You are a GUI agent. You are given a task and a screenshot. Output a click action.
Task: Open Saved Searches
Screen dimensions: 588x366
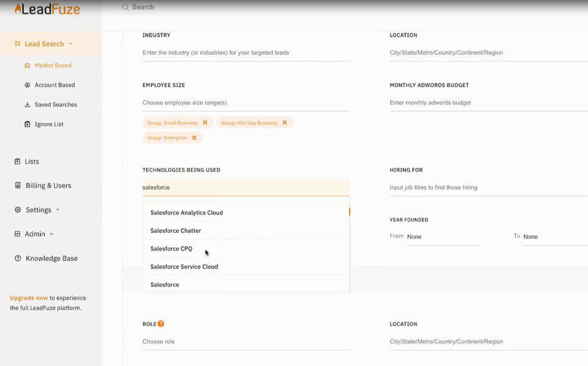(x=56, y=104)
